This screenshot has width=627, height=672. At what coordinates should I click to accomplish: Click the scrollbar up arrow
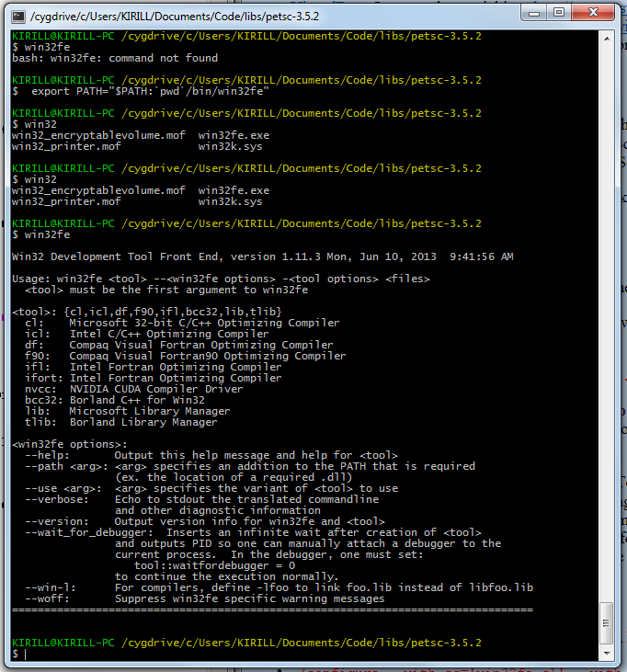click(x=607, y=39)
